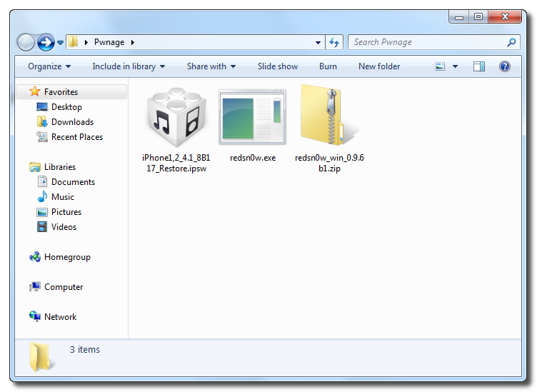This screenshot has width=537, height=392.
Task: Expand the arrow after Pwnage breadcrumb
Action: tap(133, 42)
